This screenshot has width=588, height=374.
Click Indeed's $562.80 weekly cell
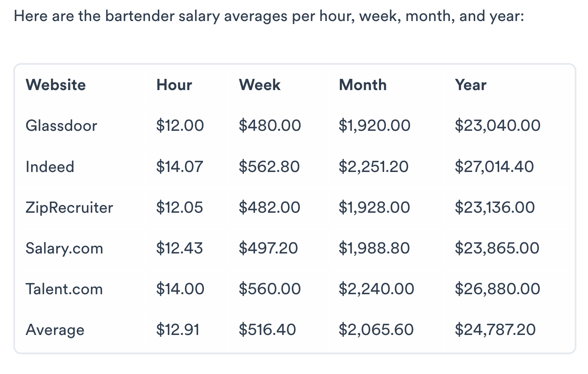[270, 166]
